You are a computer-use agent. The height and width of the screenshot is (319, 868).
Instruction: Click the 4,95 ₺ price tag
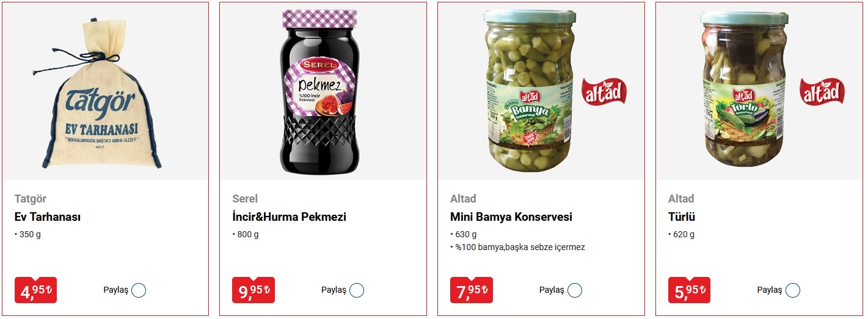coord(35,290)
